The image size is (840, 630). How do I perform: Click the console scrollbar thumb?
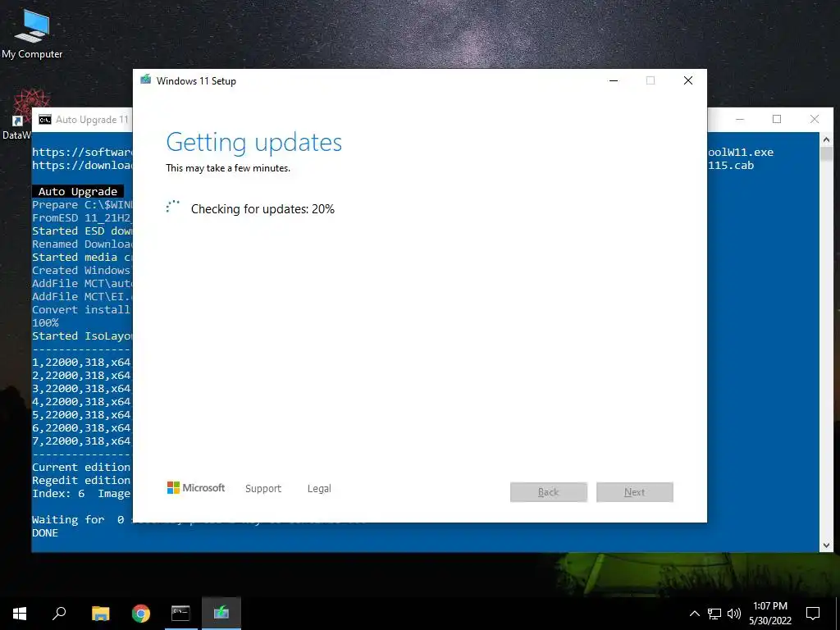pos(826,153)
